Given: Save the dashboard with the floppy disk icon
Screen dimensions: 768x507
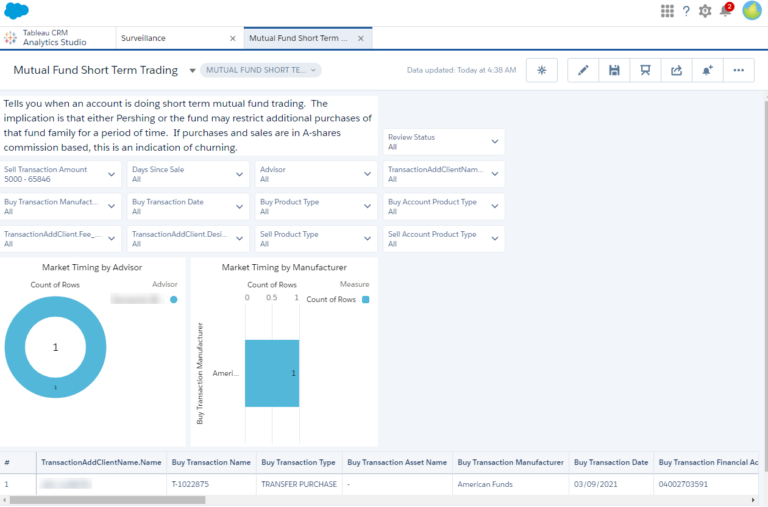Looking at the screenshot, I should pyautogui.click(x=614, y=71).
